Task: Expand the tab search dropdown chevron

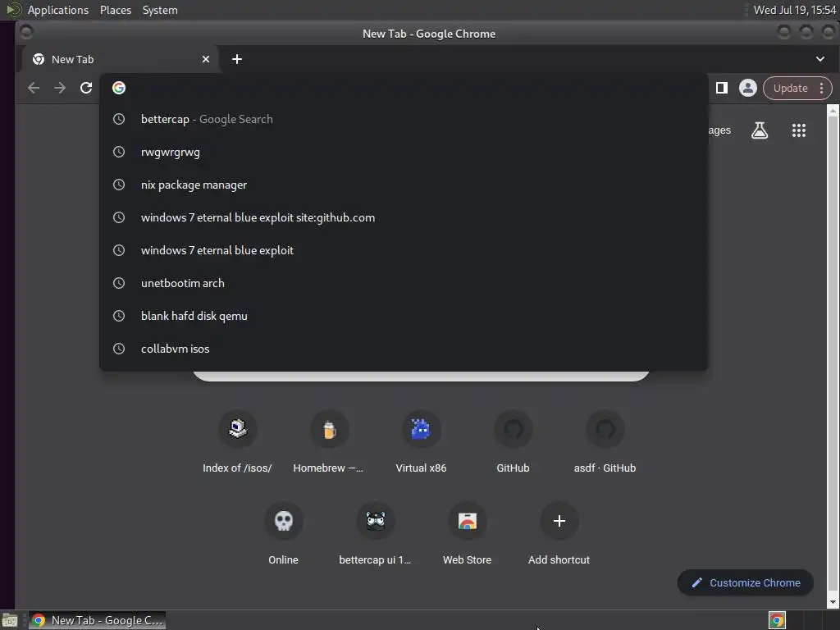Action: pyautogui.click(x=820, y=59)
